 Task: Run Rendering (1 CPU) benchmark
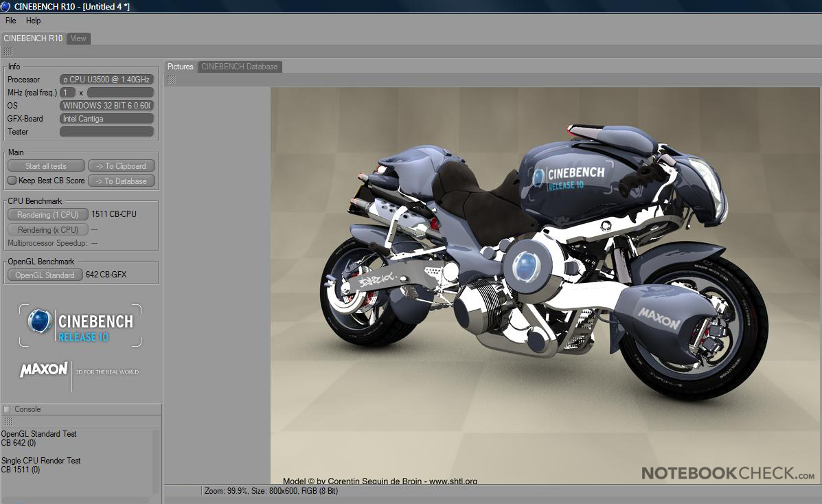pyautogui.click(x=47, y=214)
